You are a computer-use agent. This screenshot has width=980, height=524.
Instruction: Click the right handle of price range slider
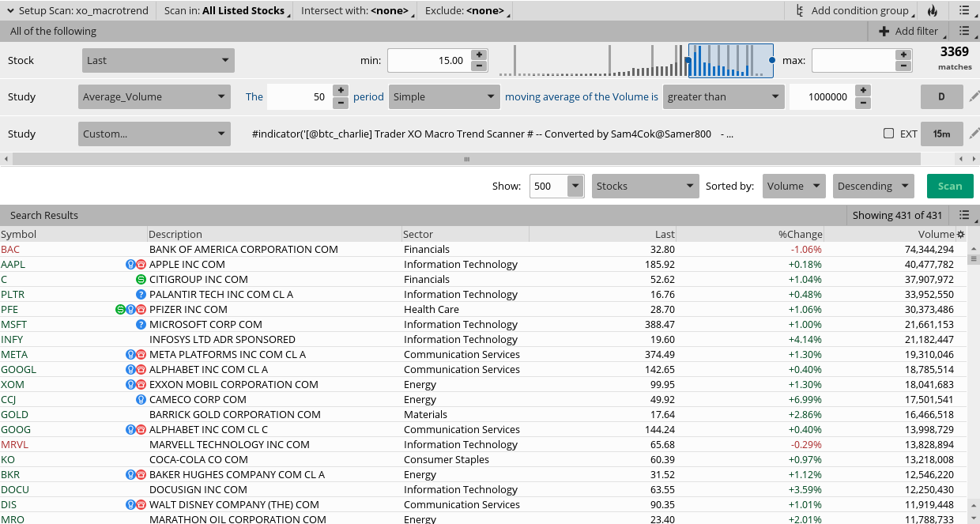click(x=772, y=60)
